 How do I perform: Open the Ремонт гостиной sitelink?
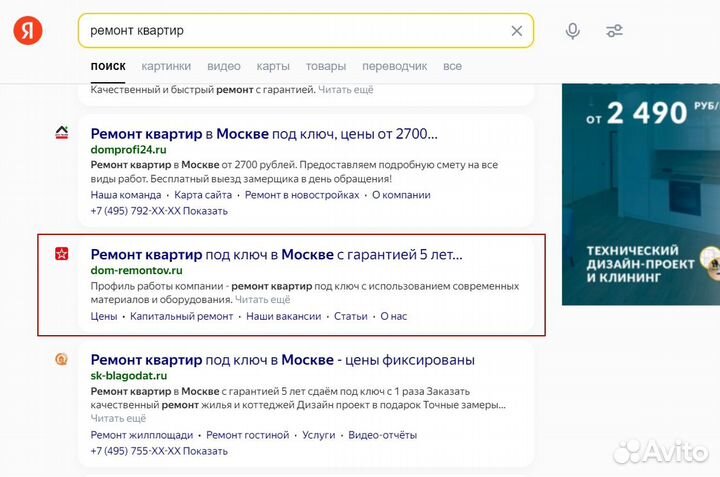click(248, 435)
